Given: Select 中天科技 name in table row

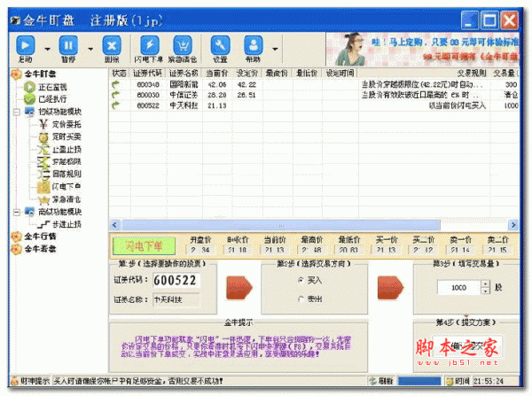Looking at the screenshot, I should pyautogui.click(x=184, y=105).
